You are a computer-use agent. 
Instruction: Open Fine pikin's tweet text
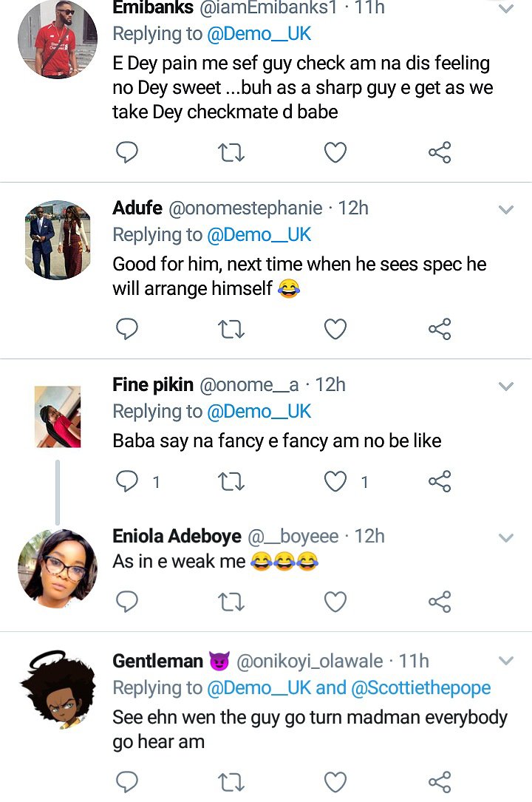[x=277, y=441]
